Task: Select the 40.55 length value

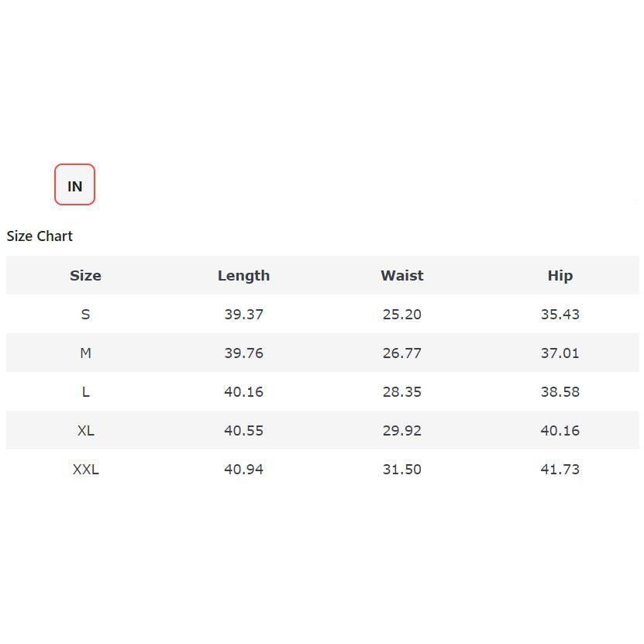Action: pyautogui.click(x=243, y=431)
